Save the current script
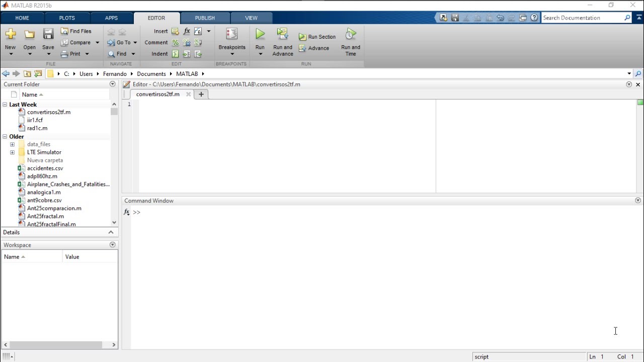 point(48,34)
